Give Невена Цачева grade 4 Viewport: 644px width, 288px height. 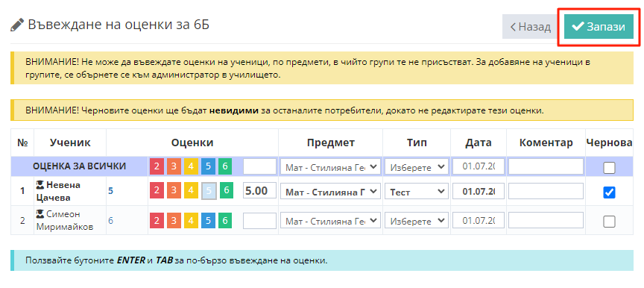[191, 190]
